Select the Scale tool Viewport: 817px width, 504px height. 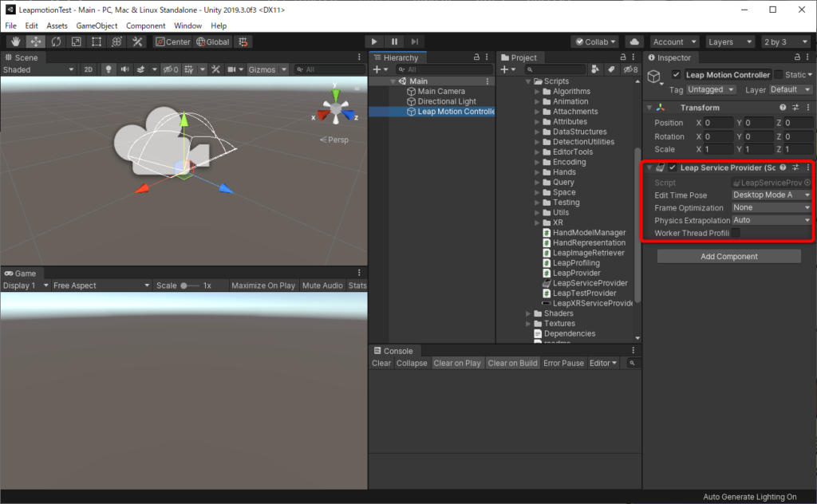[x=76, y=41]
